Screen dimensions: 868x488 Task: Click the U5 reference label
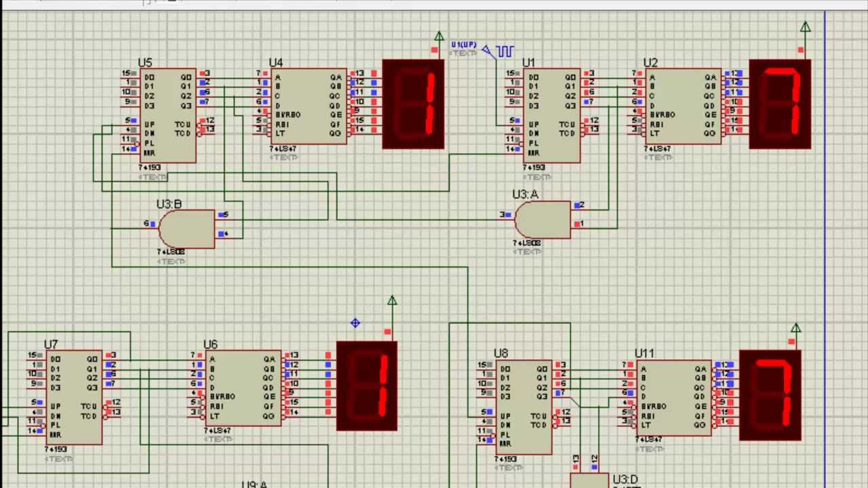coord(145,63)
